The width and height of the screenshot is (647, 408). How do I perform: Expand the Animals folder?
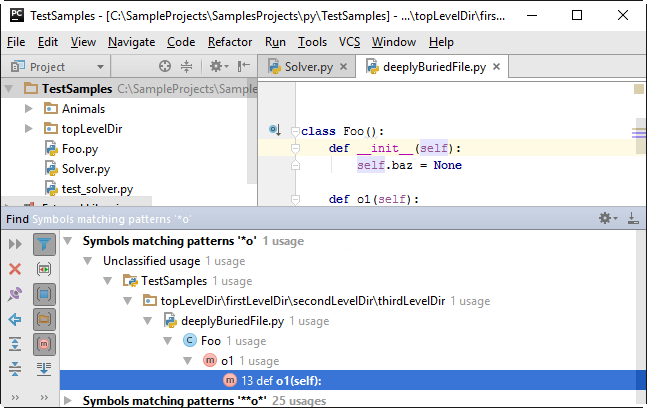point(28,108)
